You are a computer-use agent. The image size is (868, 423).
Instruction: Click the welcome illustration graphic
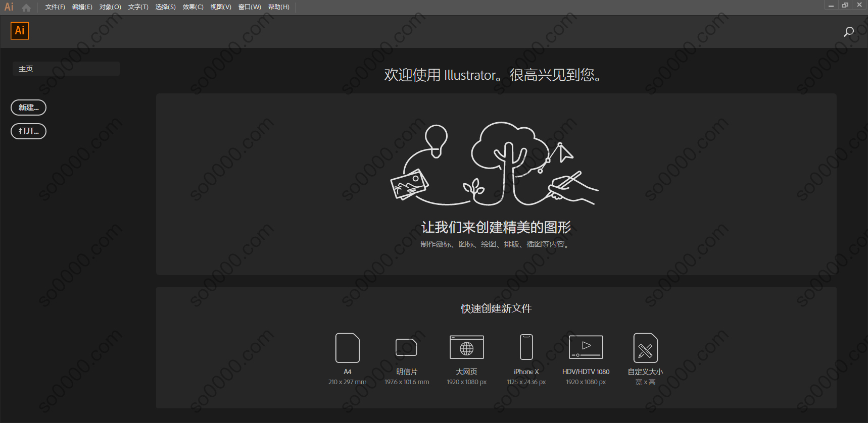click(x=495, y=164)
